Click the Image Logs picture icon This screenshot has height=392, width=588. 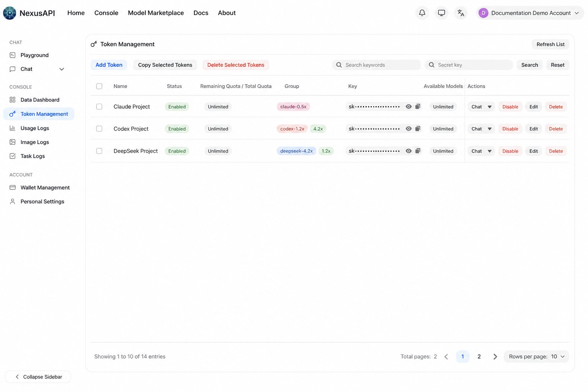[13, 142]
